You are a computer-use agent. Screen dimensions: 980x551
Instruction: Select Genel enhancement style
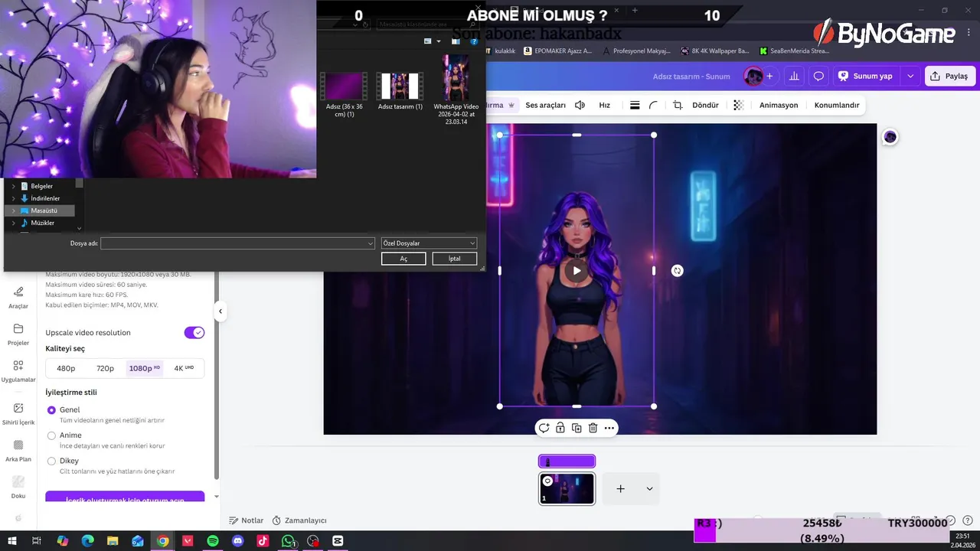point(51,410)
